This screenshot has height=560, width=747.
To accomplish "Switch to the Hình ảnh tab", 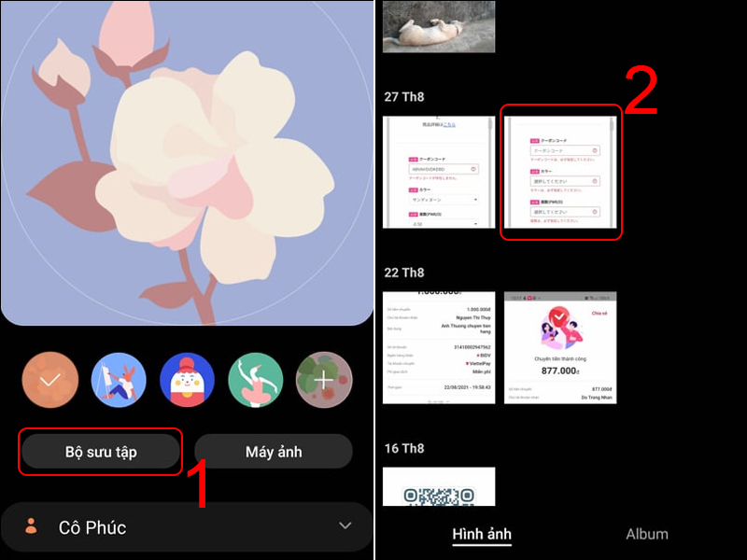I will click(x=482, y=534).
